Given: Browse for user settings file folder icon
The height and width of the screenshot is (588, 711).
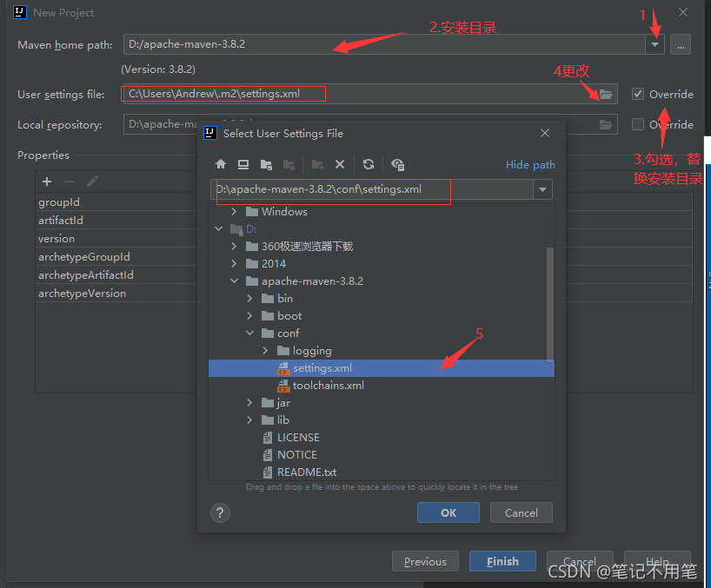Looking at the screenshot, I should click(x=606, y=94).
